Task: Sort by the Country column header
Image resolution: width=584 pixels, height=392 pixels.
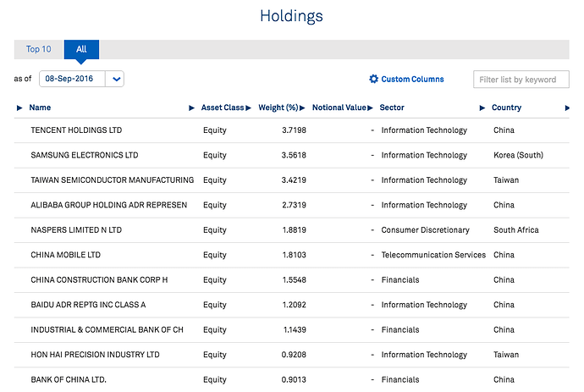Action: [506, 108]
